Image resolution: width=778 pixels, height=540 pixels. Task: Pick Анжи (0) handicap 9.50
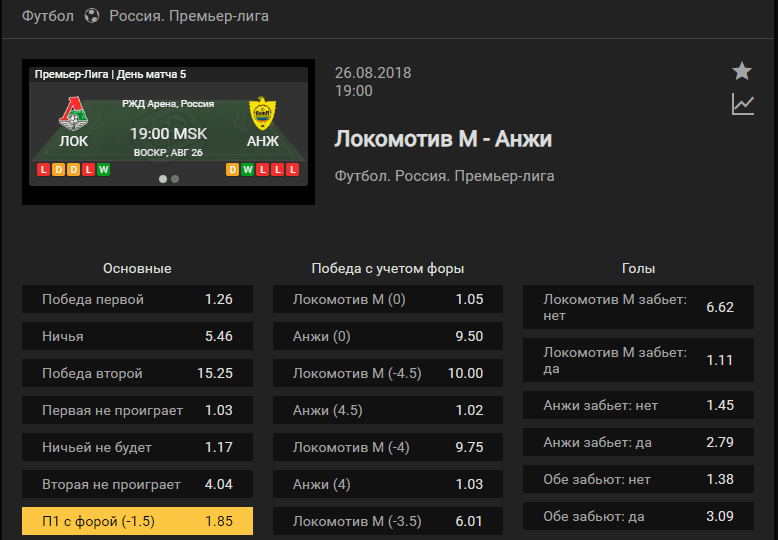388,336
